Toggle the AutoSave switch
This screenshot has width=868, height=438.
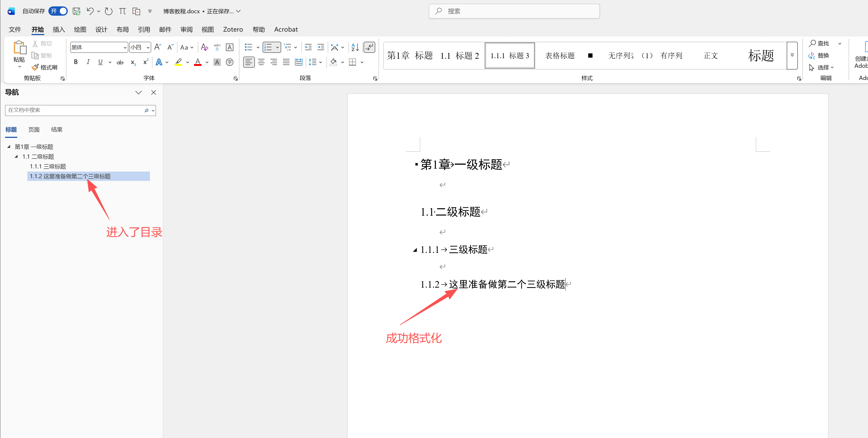pyautogui.click(x=58, y=11)
